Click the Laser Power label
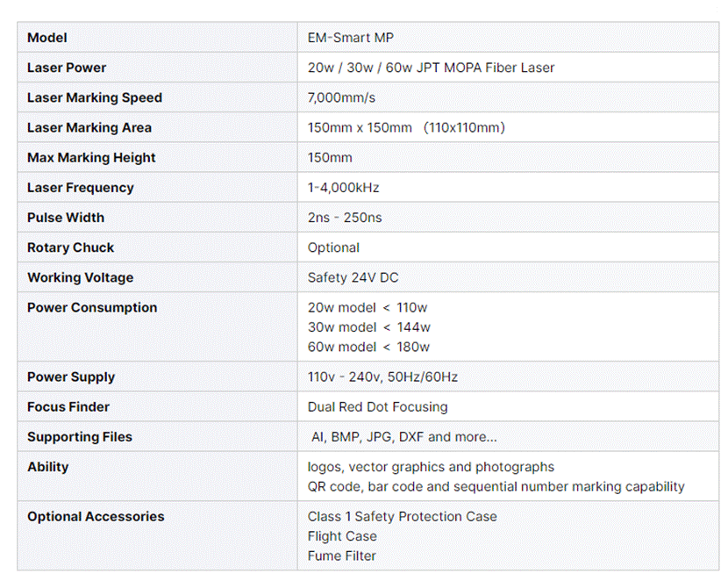 (67, 68)
